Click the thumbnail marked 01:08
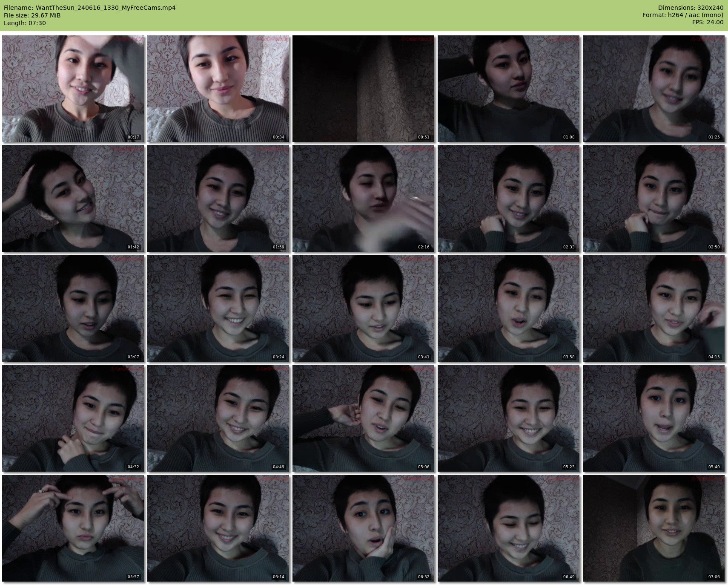Viewport: 728px width, 585px height. (x=509, y=89)
